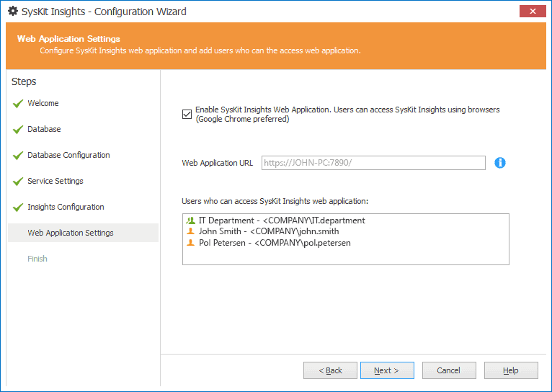Select the Insights Configuration step
The height and width of the screenshot is (392, 552).
coord(66,207)
